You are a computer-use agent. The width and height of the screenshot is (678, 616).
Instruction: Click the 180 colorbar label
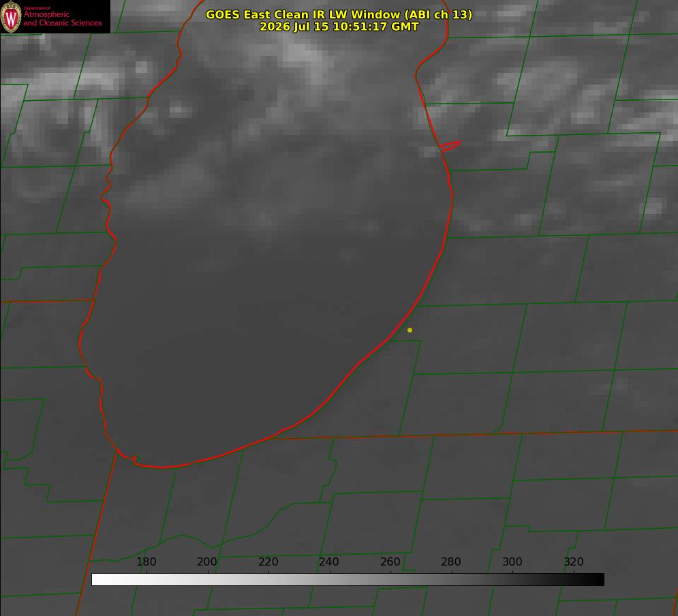pos(146,561)
